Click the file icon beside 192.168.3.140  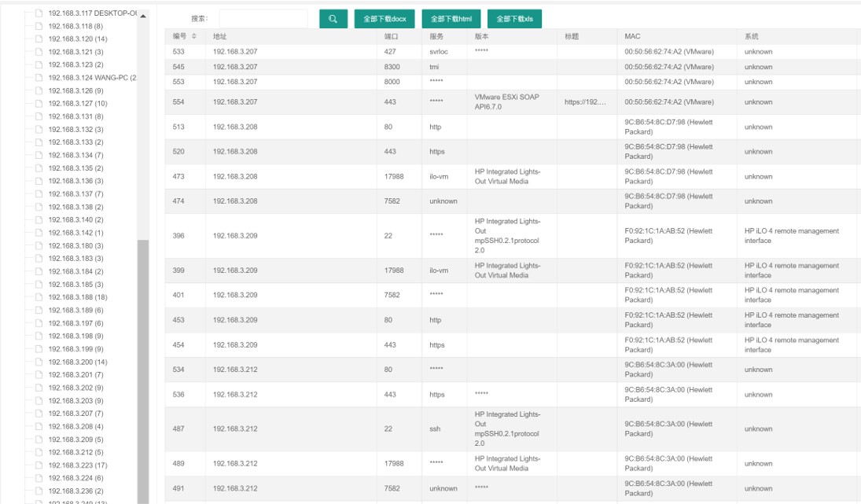[x=39, y=220]
